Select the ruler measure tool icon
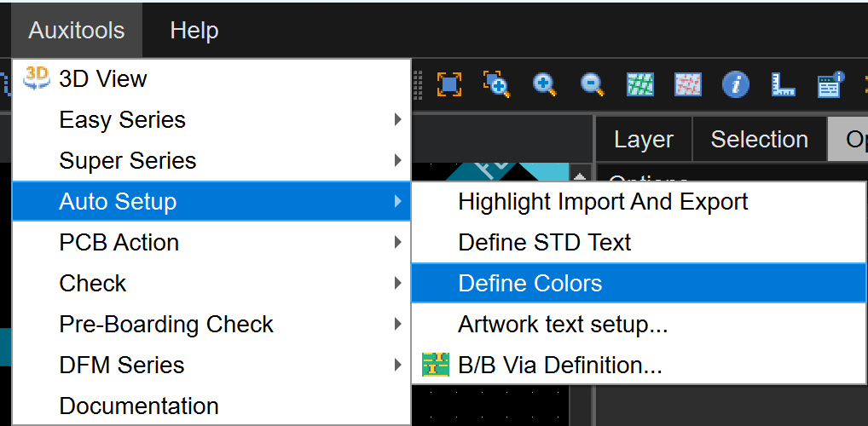 tap(783, 83)
